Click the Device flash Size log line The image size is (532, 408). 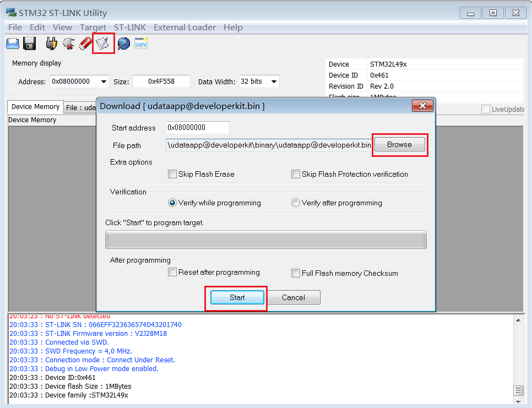click(x=70, y=387)
